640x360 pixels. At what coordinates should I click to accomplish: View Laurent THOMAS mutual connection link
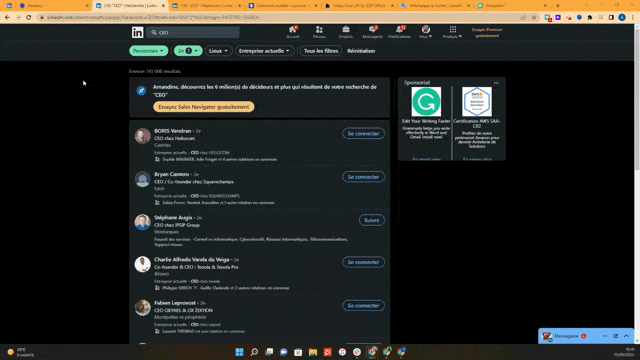203,331
